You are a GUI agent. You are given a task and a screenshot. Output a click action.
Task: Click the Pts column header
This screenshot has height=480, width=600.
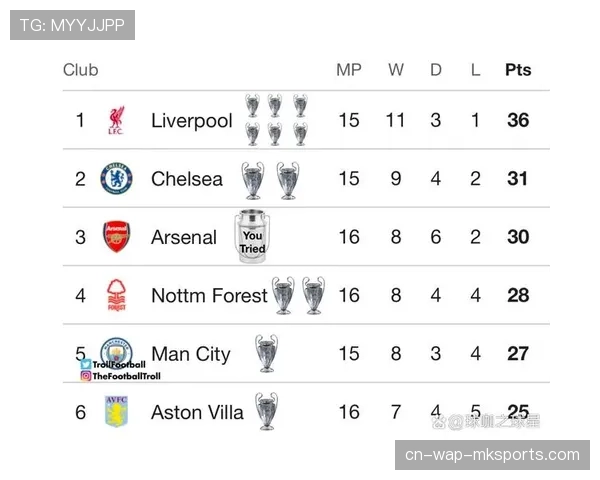point(518,70)
